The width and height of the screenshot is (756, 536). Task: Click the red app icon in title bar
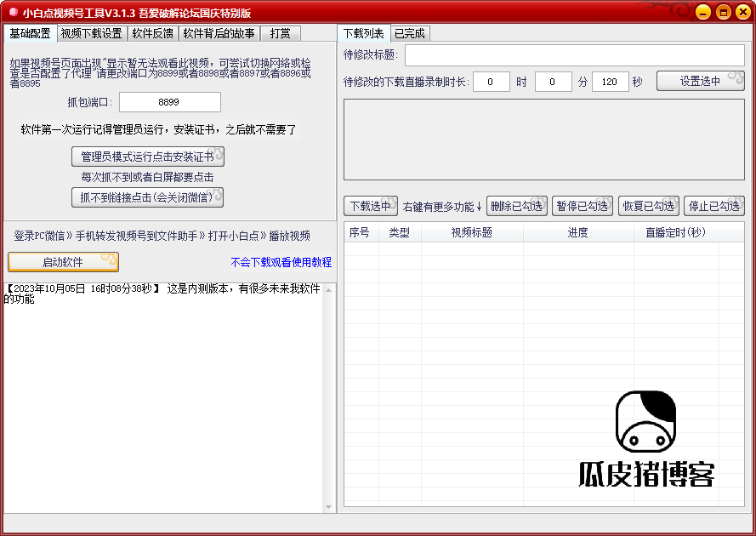(12, 13)
